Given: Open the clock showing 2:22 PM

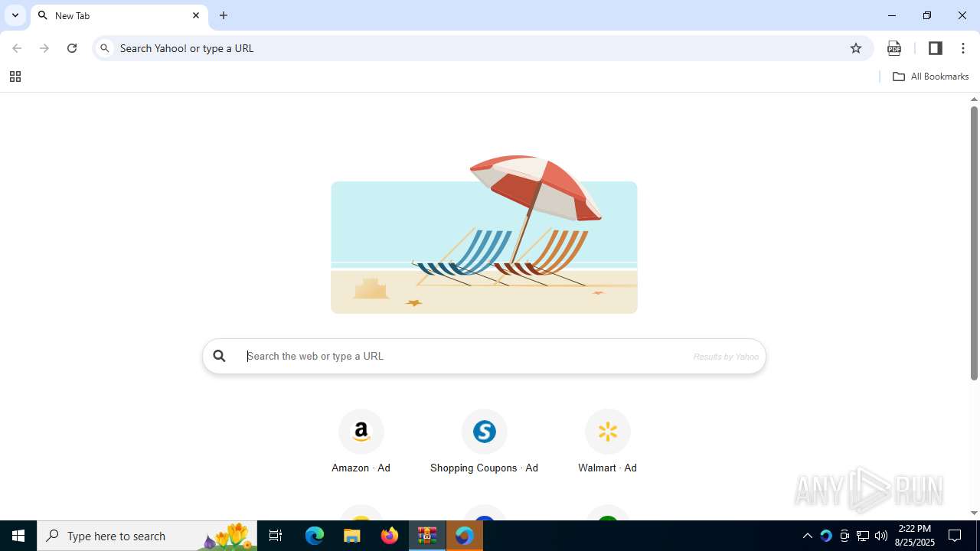Looking at the screenshot, I should point(915,536).
